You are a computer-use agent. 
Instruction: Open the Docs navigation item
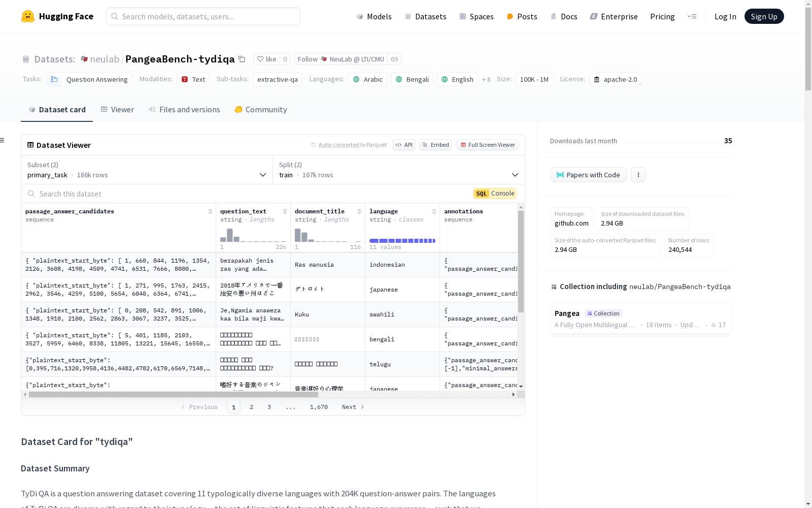(564, 16)
